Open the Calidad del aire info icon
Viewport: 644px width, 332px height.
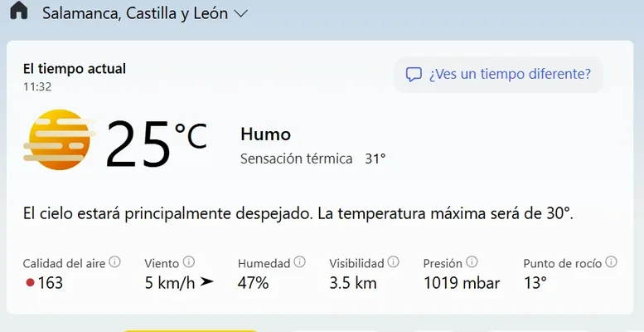pyautogui.click(x=114, y=262)
